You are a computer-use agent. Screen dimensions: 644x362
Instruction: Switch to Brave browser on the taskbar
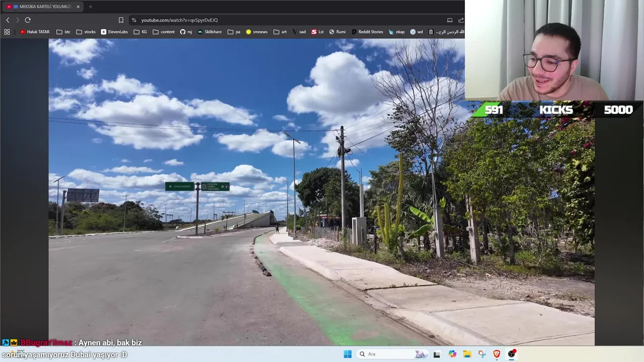coord(497,354)
